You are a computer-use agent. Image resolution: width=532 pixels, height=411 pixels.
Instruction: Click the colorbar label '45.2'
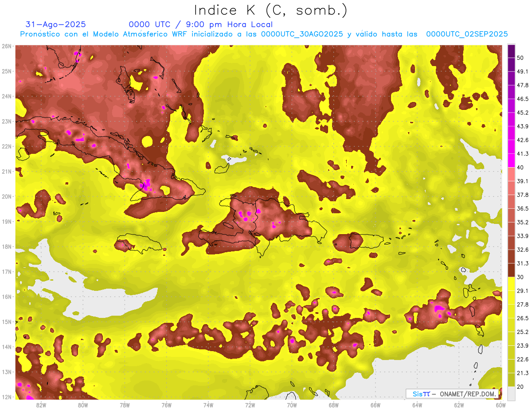click(523, 113)
